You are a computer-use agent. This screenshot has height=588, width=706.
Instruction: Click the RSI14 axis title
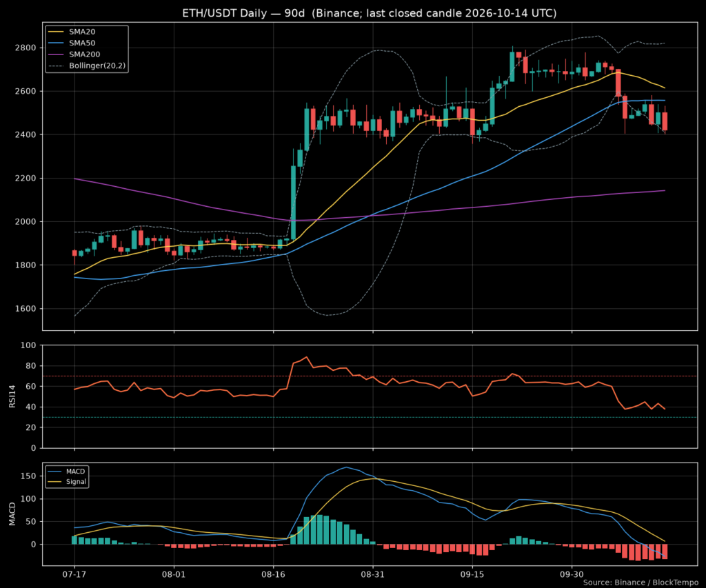coord(12,396)
